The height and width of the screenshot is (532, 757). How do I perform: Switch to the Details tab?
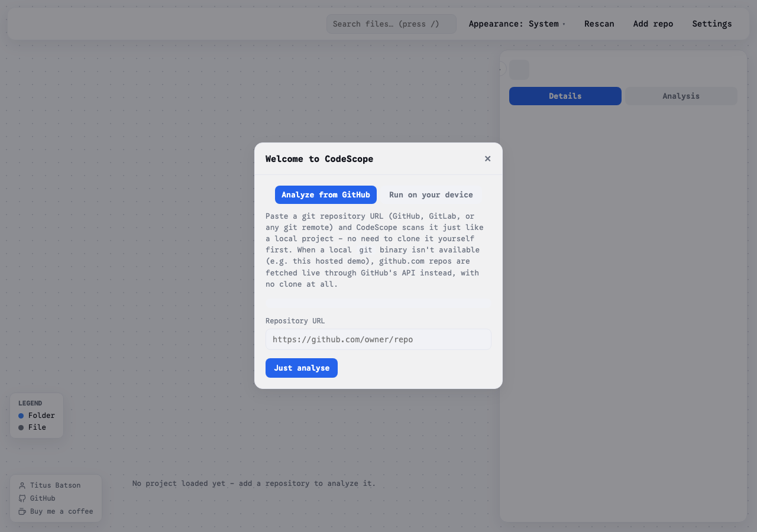(x=565, y=96)
